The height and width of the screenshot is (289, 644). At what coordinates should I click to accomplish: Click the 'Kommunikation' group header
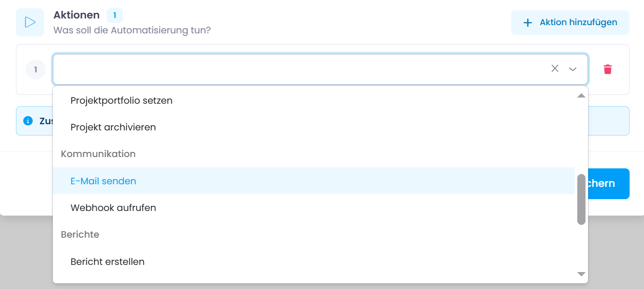[98, 154]
